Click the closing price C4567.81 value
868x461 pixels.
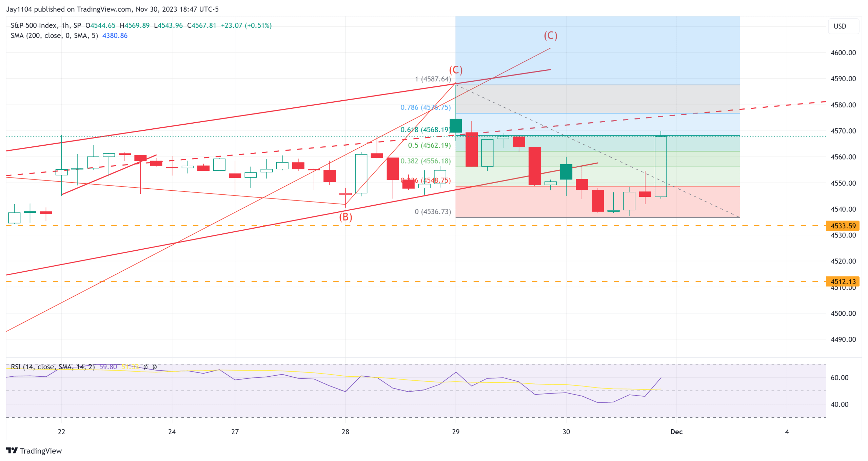click(x=202, y=25)
